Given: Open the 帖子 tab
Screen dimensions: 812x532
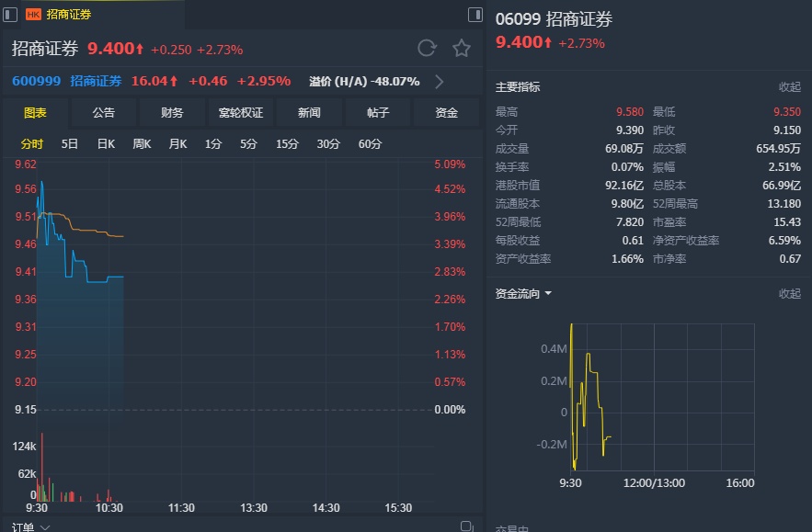Looking at the screenshot, I should pos(378,113).
